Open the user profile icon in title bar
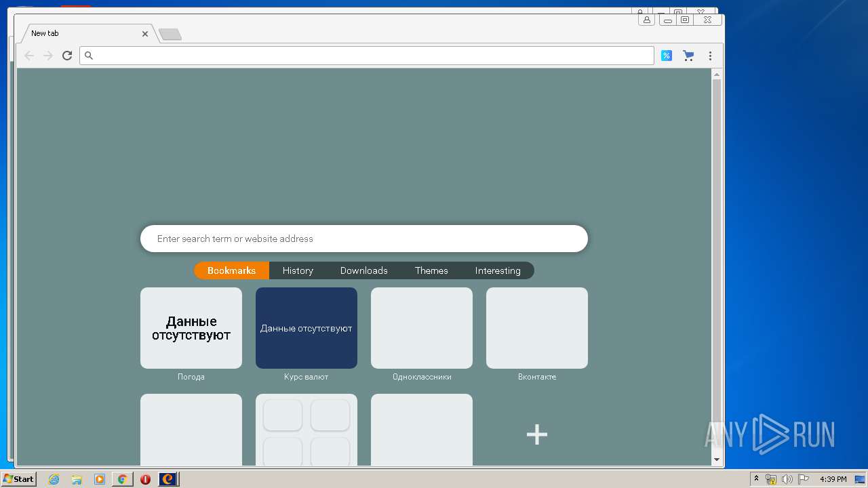 pyautogui.click(x=647, y=20)
